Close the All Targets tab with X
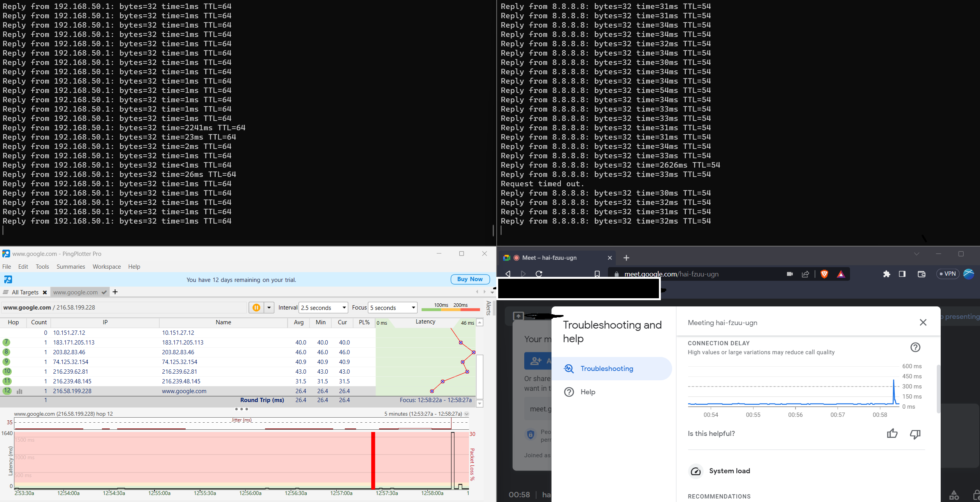Screen dimensions: 980x502 (45, 292)
